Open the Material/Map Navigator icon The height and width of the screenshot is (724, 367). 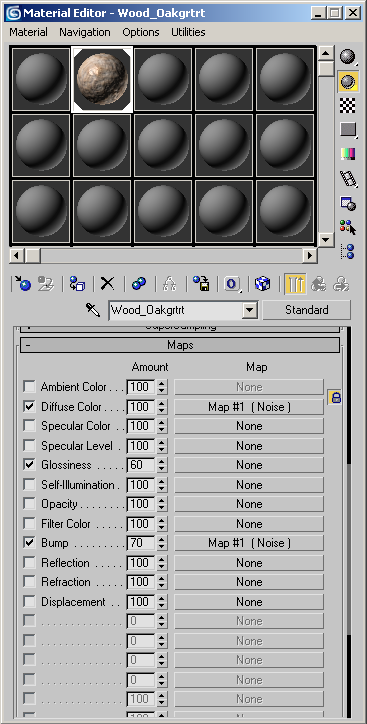[349, 251]
